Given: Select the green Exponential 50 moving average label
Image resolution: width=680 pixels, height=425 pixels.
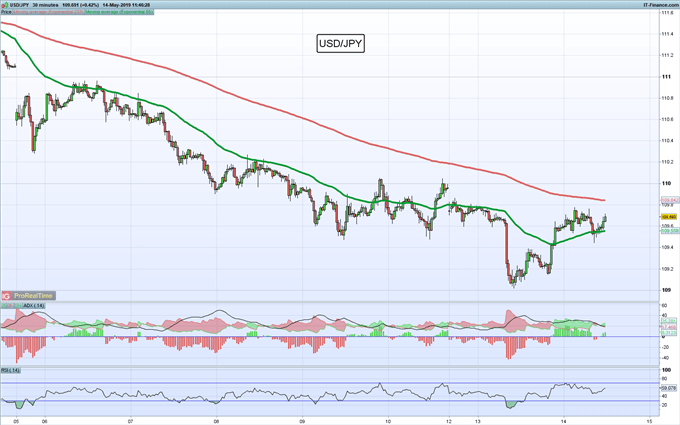Looking at the screenshot, I should click(x=119, y=12).
